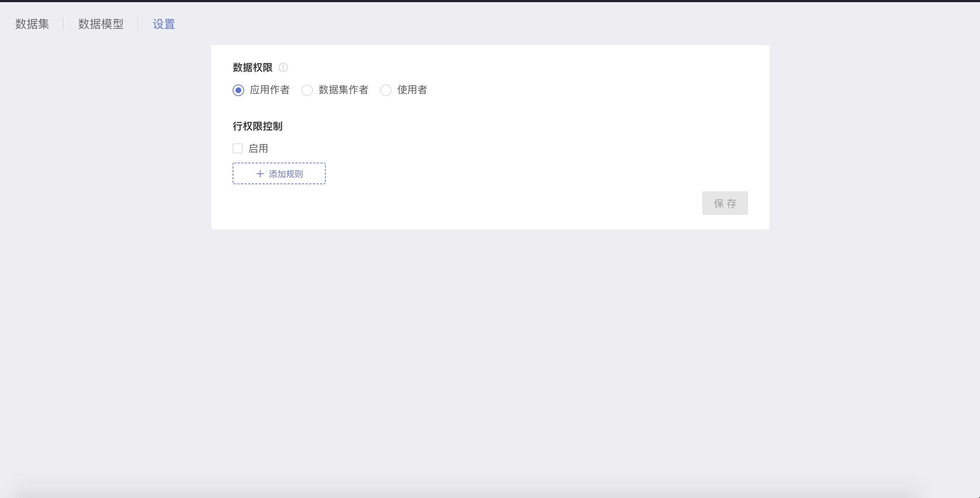Switch to the 数据模型 tab
Image resolution: width=980 pixels, height=498 pixels.
click(101, 24)
